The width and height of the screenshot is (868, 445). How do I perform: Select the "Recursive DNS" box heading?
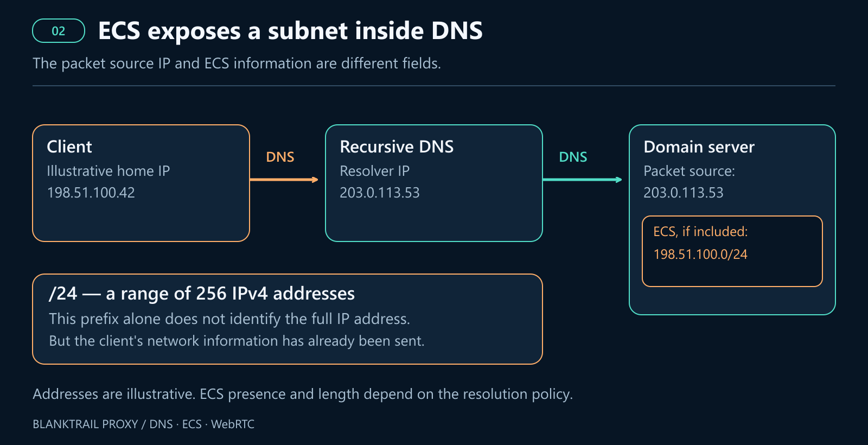click(397, 147)
